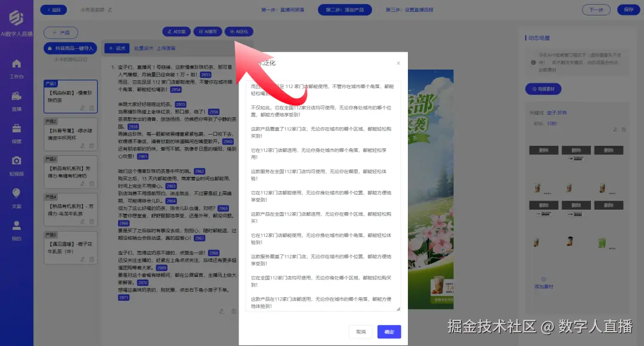Select 产品2 抖音专属 绿水玻 card
The height and width of the screenshot is (346, 644).
70,134
